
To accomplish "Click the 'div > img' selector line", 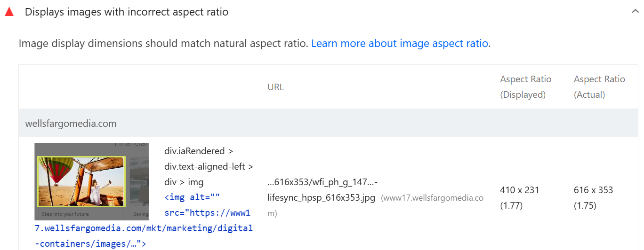I will pos(184,182).
